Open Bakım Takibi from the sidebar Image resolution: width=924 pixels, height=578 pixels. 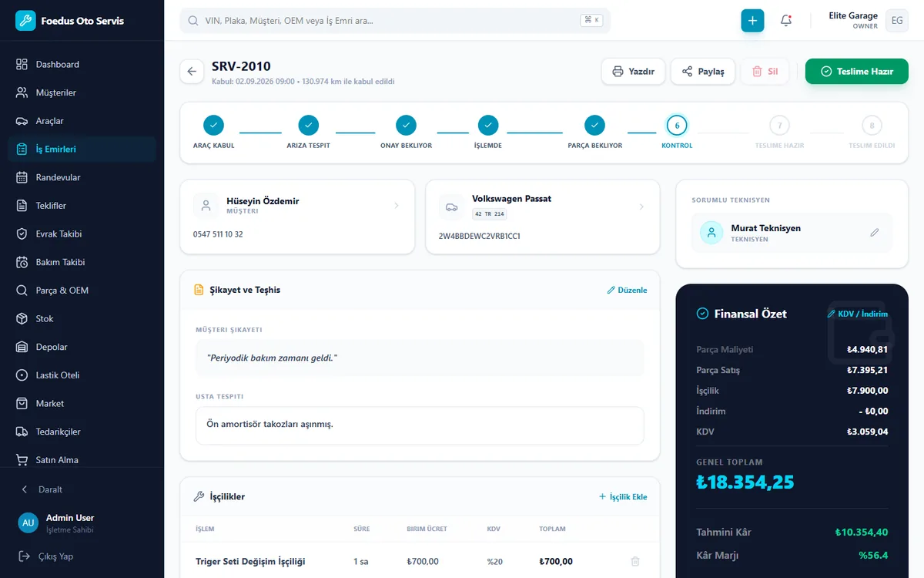pos(82,262)
